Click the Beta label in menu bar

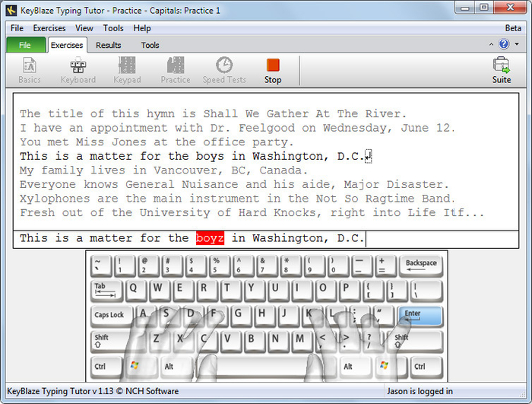tap(513, 28)
